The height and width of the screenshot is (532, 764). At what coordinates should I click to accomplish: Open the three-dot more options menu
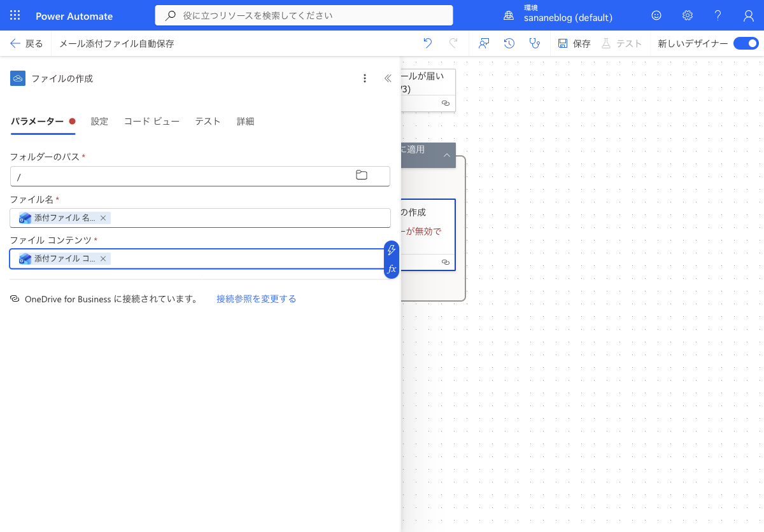(365, 78)
